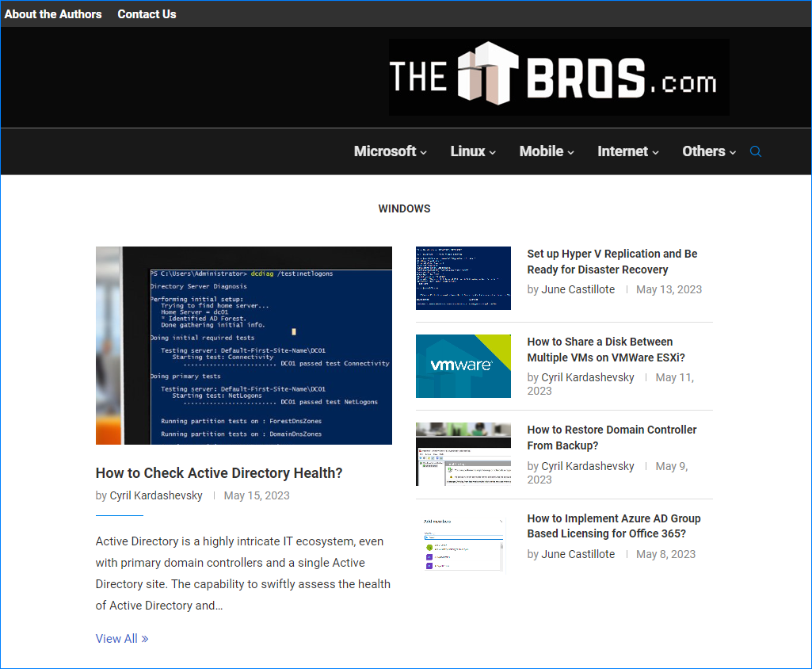View June Castillote on Azure AD article
Image resolution: width=812 pixels, height=669 pixels.
(578, 554)
